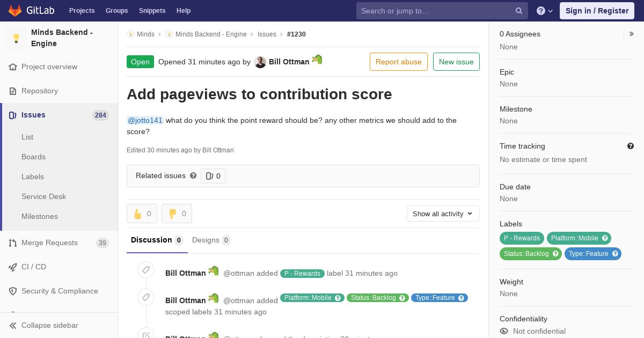Screen dimensions: 644x338
Task: Click the Not confidential eye icon
Action: pos(504,332)
